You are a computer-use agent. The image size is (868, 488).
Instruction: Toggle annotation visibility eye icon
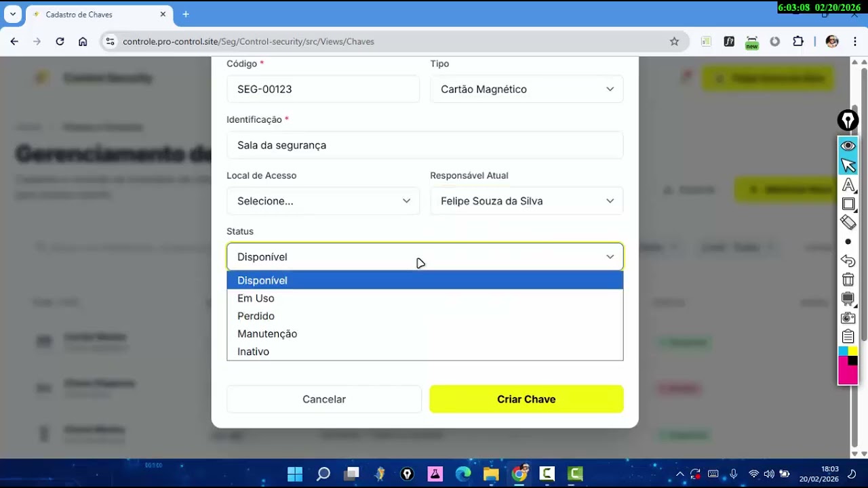[x=848, y=146]
